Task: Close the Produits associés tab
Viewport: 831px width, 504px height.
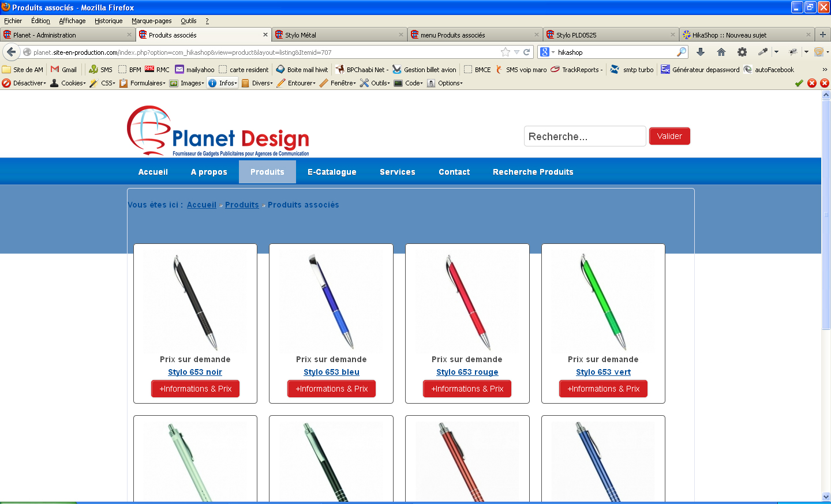Action: [x=265, y=35]
